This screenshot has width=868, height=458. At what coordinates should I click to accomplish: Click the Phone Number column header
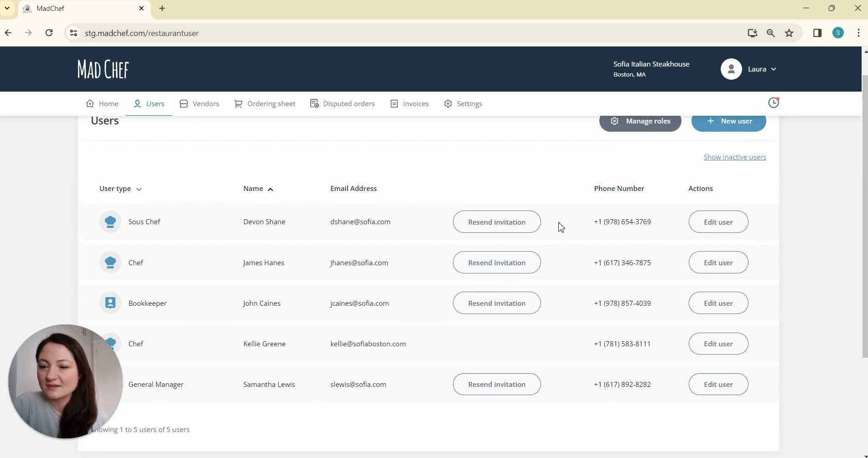[x=619, y=189]
